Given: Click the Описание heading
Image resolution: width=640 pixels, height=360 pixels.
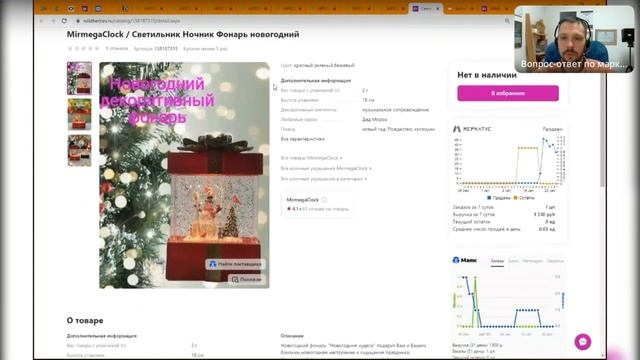Looking at the screenshot, I should [292, 336].
